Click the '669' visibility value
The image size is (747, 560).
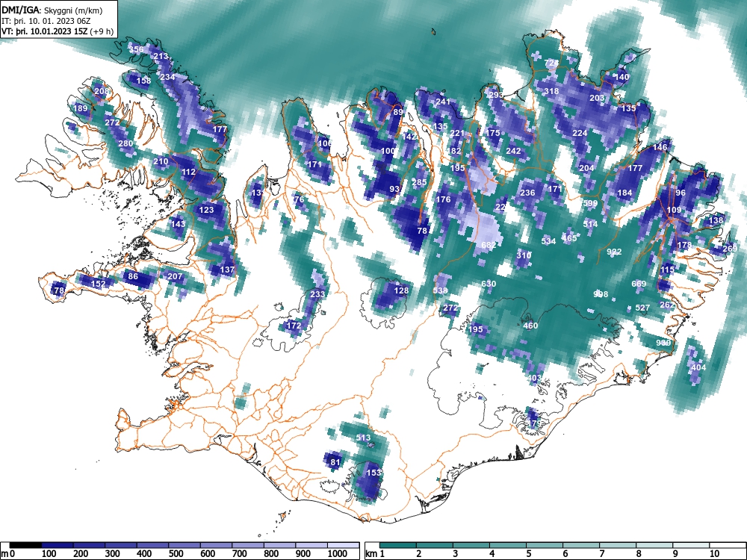pyautogui.click(x=639, y=284)
